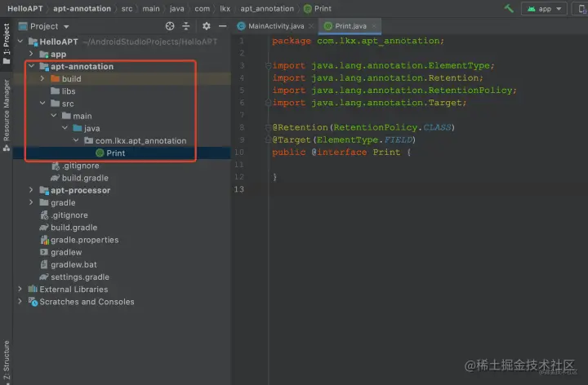Click the settings.gradle file icon
Viewport: 588px width, 385px height.
44,277
